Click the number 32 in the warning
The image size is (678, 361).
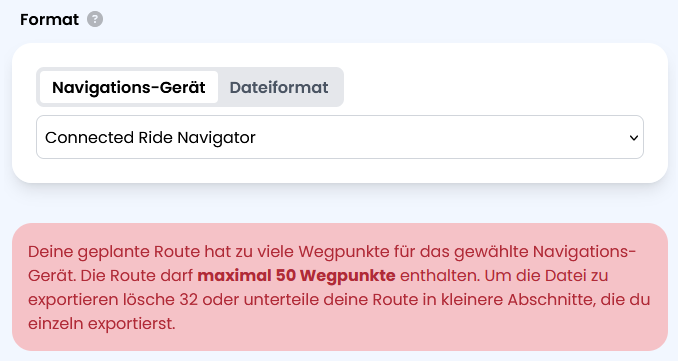(189, 300)
